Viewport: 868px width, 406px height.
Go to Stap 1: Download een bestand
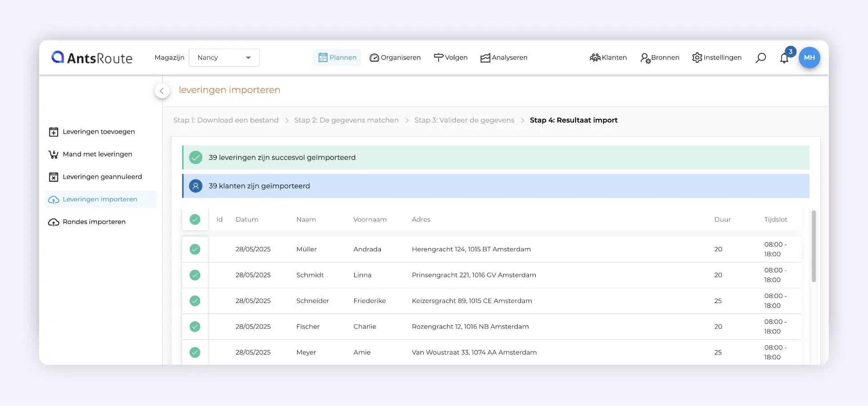coord(226,120)
